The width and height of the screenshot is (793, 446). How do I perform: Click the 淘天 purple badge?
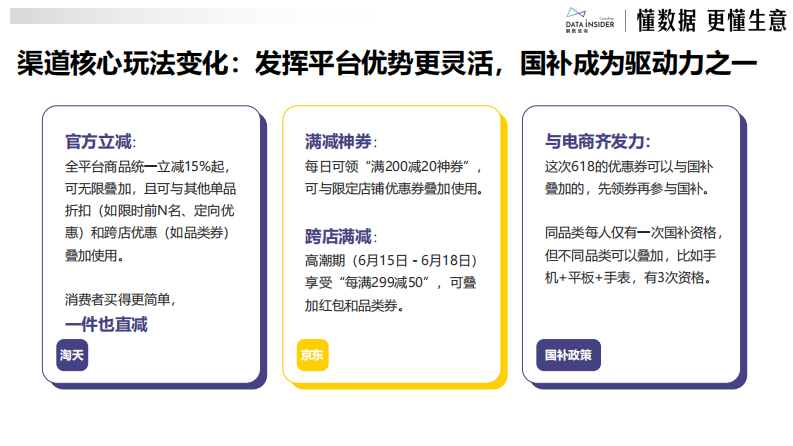click(71, 354)
